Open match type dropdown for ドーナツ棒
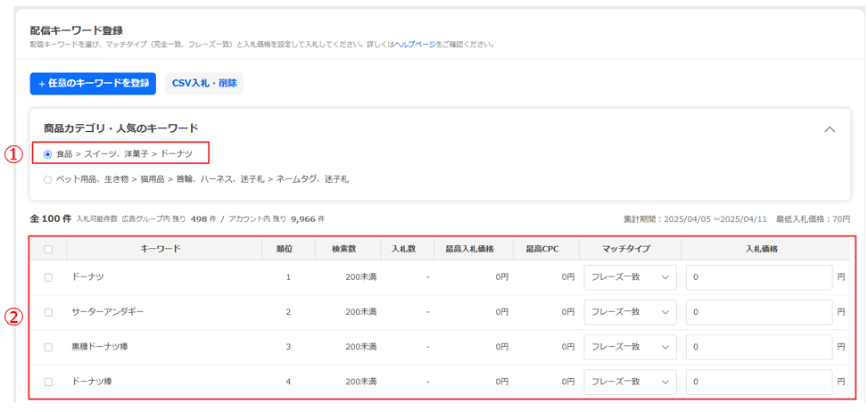 point(630,382)
